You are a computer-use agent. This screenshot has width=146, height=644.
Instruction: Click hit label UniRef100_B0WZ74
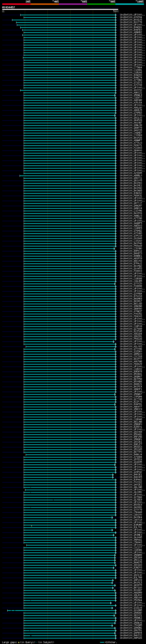coord(131,77)
